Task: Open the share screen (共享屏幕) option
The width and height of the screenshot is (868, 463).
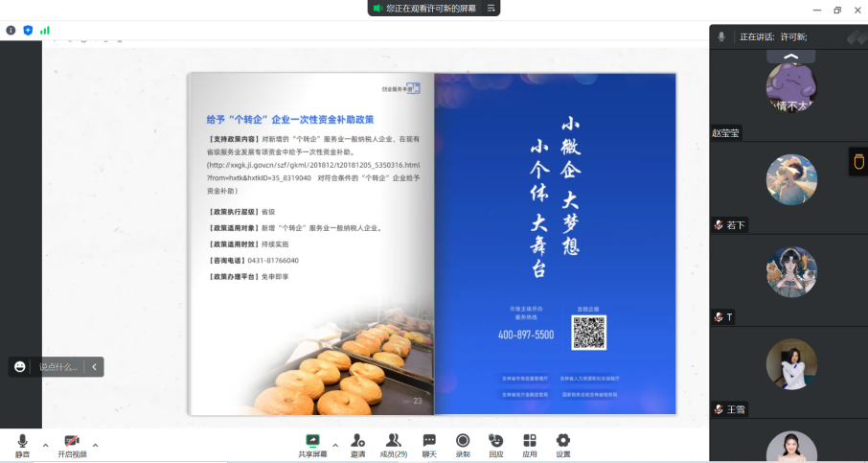Action: (311, 445)
